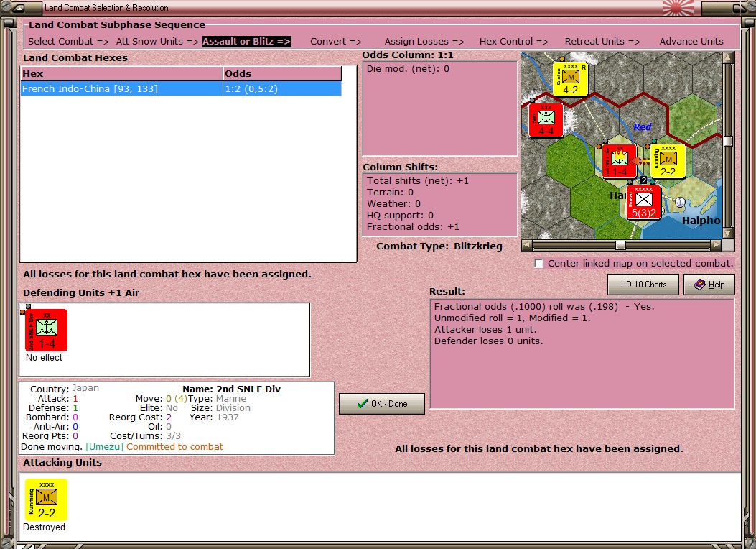This screenshot has height=549, width=756.
Task: Click the 'Odds Column: 1:1' heading
Action: (408, 55)
